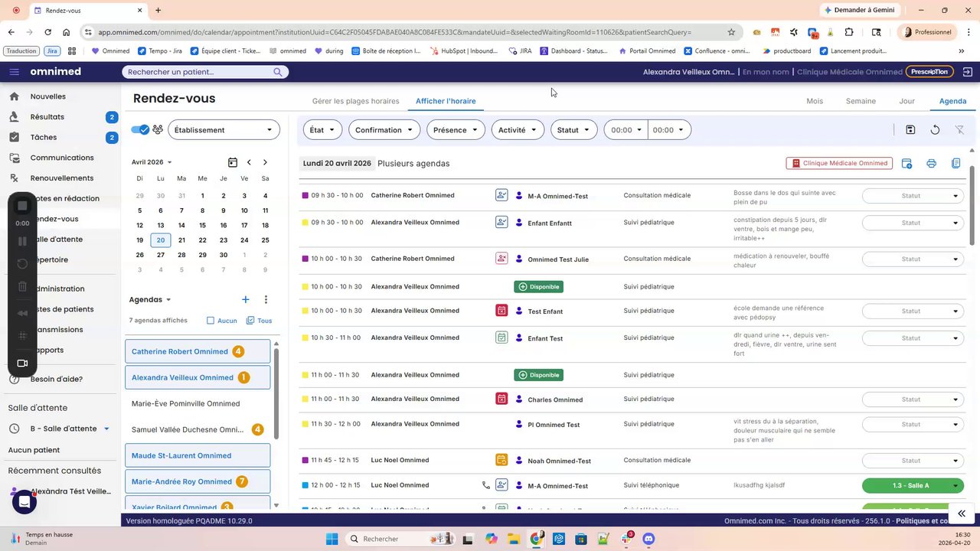Click confirmation icon for M-A Omnimed-Test 09 h 30
Viewport: 980px width, 551px height.
[501, 195]
